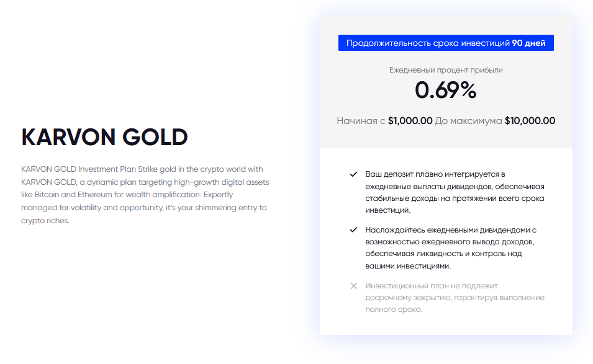Click the Начиная с label
This screenshot has width=593, height=364.
tap(361, 121)
